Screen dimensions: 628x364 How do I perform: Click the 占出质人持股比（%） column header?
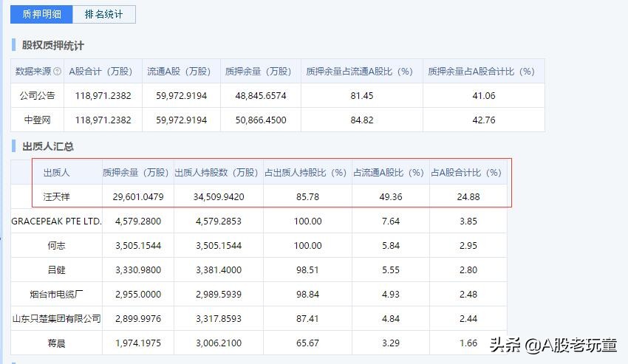307,172
